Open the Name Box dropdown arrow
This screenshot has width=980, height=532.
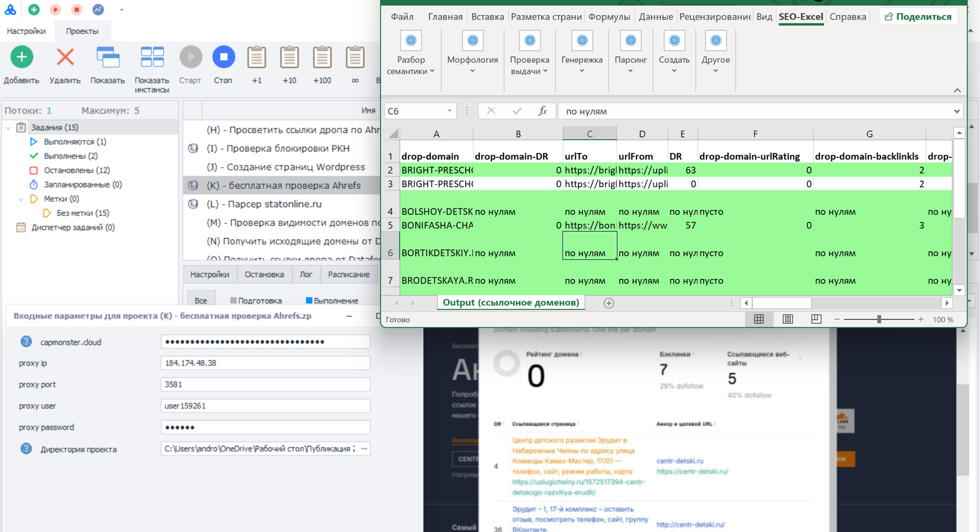[x=450, y=111]
